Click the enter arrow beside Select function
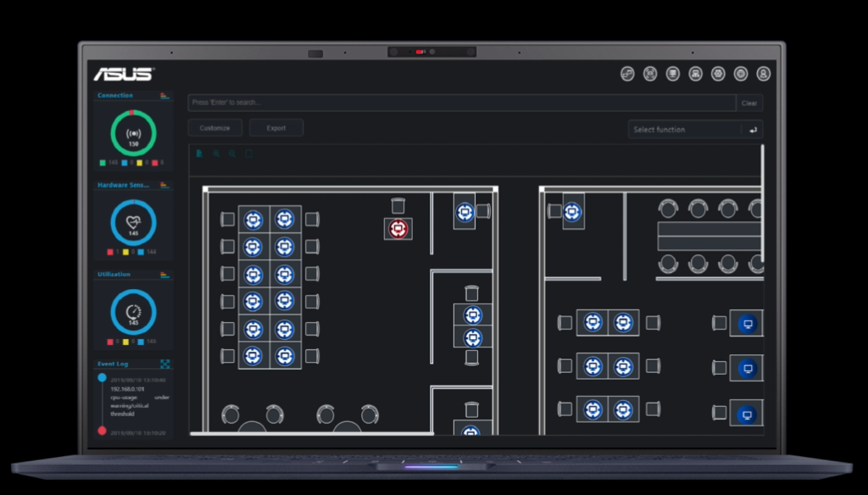 tap(753, 130)
